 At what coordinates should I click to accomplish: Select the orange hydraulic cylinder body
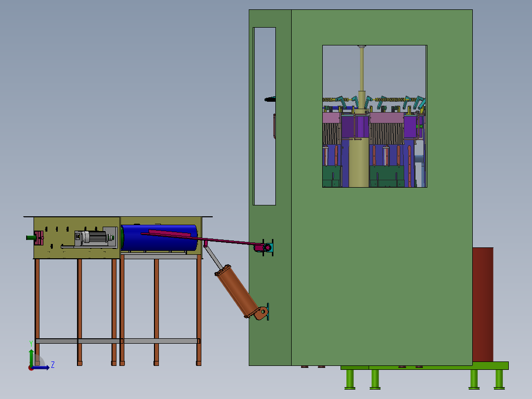pyautogui.click(x=236, y=293)
